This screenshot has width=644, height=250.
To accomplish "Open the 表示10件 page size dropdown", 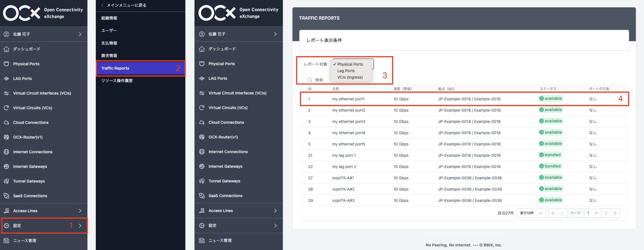I will pos(531,213).
